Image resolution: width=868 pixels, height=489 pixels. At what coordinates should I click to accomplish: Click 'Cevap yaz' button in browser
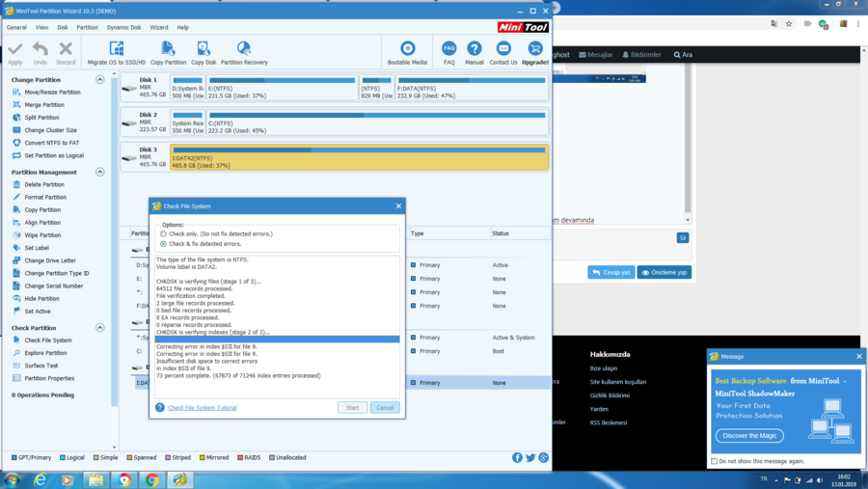611,272
